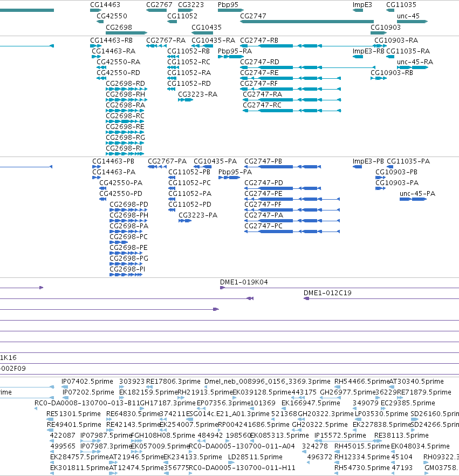Click transcript CG10435-RA
The width and height of the screenshot is (459, 476).
[x=213, y=40]
